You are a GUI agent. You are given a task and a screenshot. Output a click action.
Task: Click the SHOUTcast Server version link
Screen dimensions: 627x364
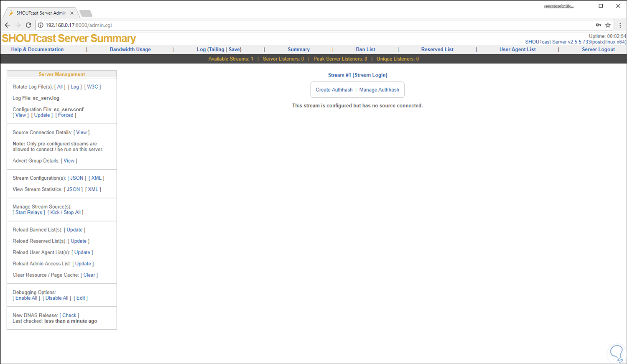576,42
